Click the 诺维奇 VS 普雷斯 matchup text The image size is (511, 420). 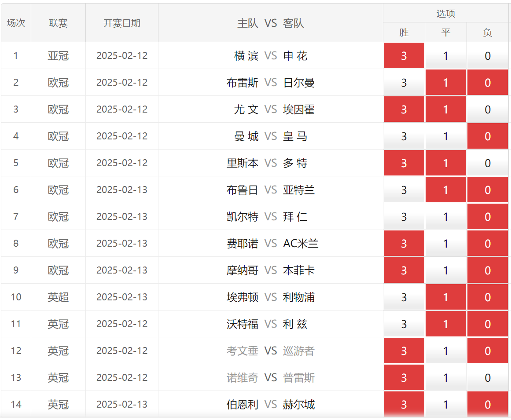271,377
